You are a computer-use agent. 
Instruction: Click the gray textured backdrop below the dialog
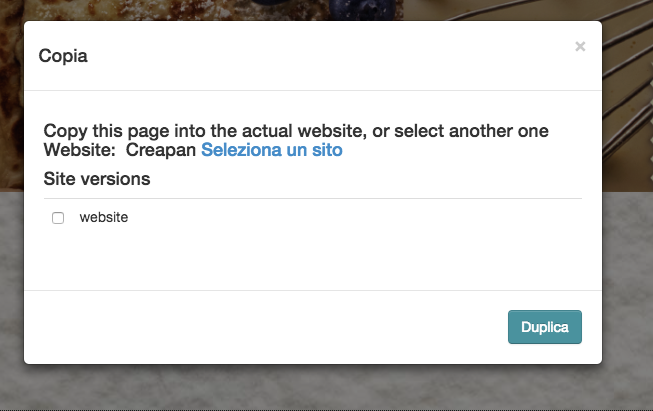click(x=300, y=388)
